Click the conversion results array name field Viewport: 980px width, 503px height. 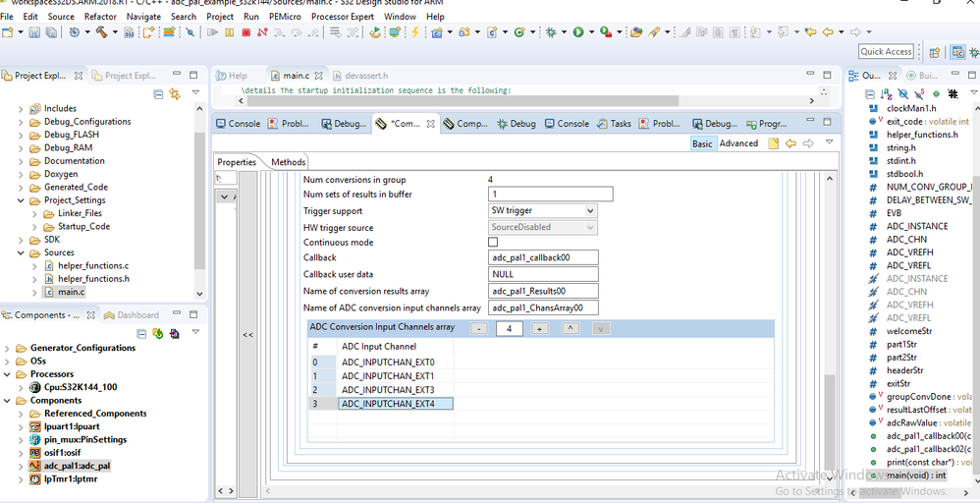point(542,291)
